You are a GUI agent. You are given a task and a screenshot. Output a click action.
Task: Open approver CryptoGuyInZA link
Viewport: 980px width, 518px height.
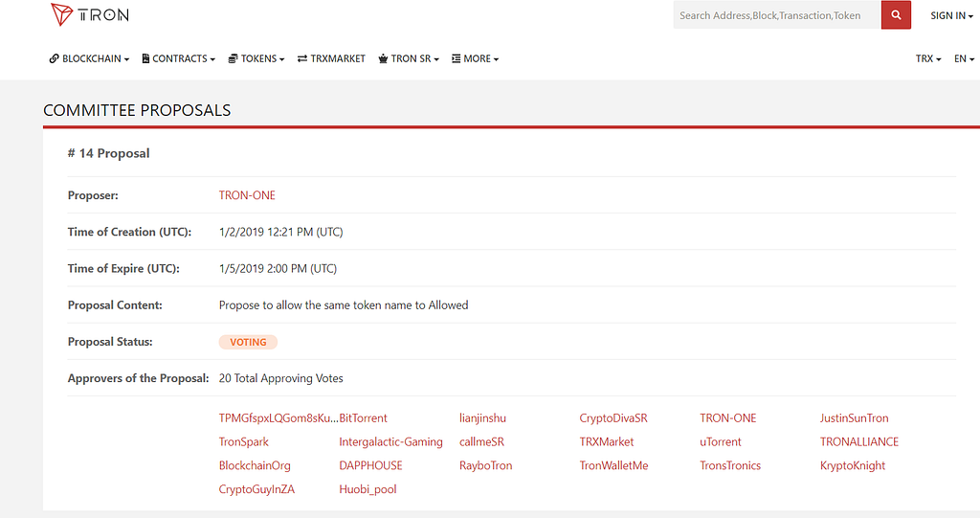[x=256, y=489]
